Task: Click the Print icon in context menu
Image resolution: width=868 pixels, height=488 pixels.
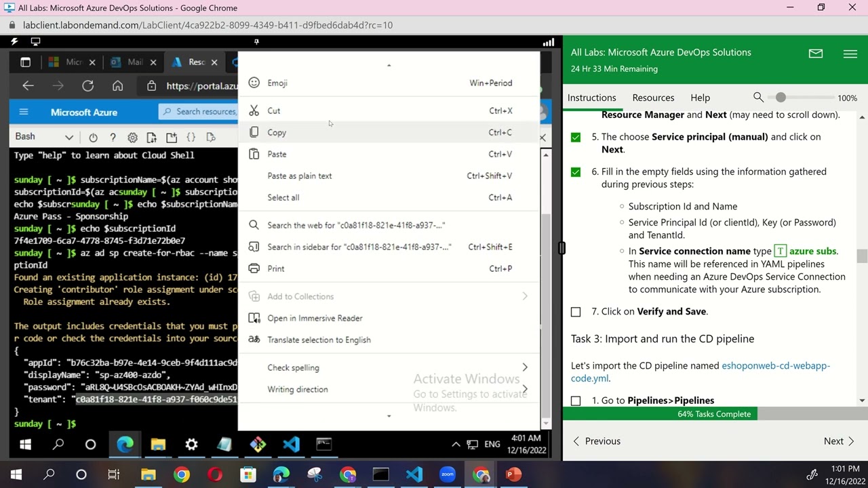Action: 254,268
